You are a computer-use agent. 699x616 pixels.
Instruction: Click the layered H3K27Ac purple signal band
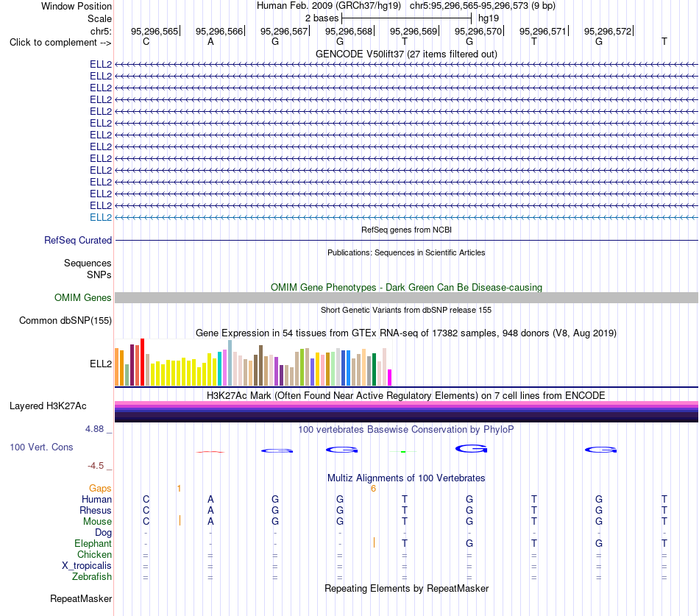pyautogui.click(x=406, y=411)
